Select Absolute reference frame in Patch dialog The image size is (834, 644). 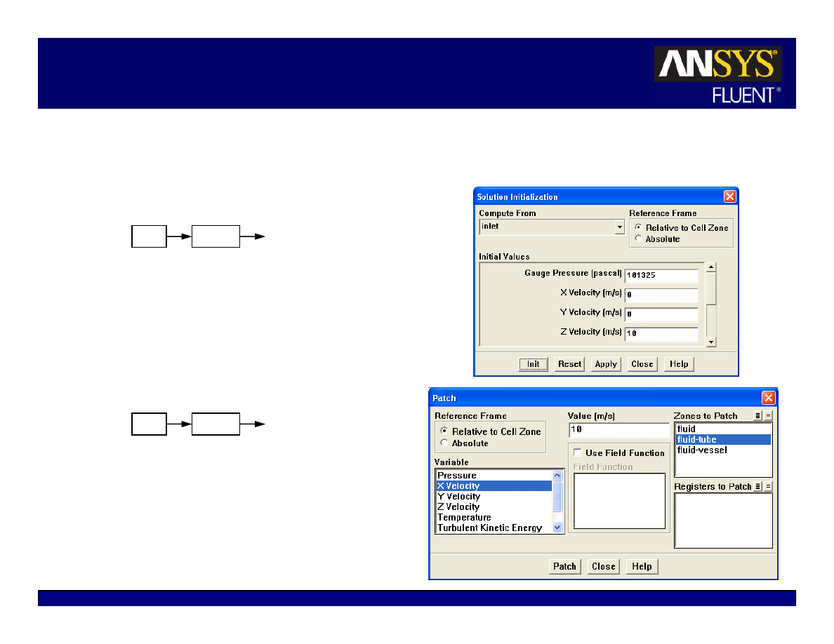click(x=444, y=443)
